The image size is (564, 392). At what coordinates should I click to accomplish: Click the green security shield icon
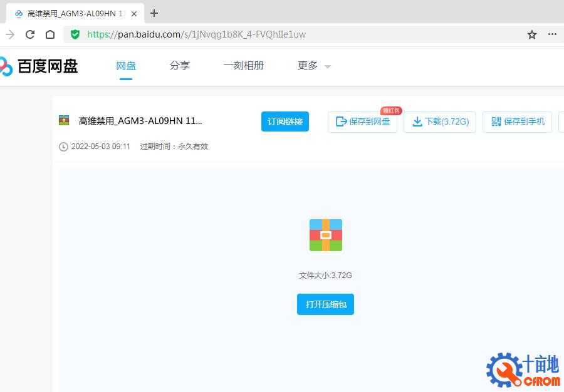point(75,34)
